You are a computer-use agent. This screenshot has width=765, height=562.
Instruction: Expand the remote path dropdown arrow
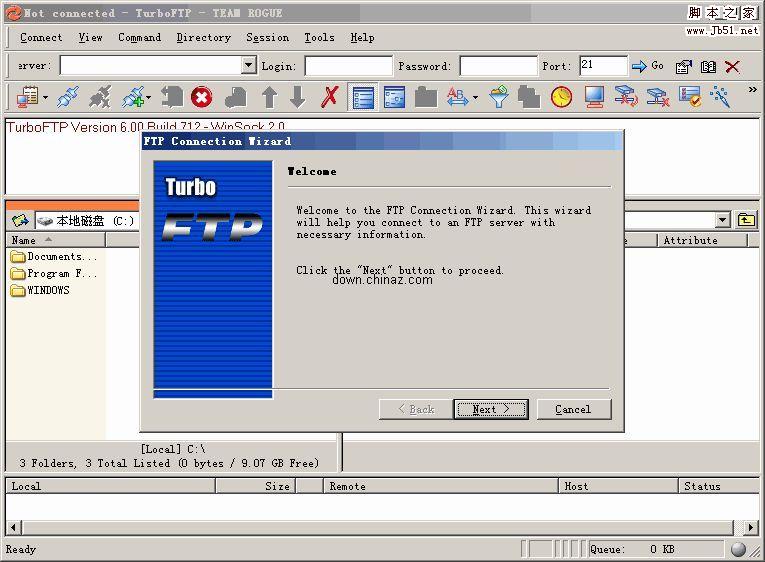722,220
